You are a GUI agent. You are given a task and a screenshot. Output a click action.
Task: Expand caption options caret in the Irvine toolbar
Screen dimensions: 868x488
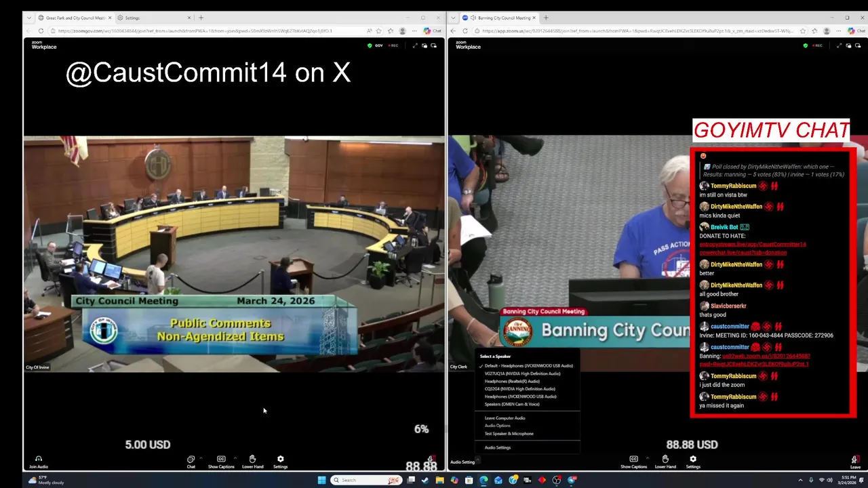[235, 458]
